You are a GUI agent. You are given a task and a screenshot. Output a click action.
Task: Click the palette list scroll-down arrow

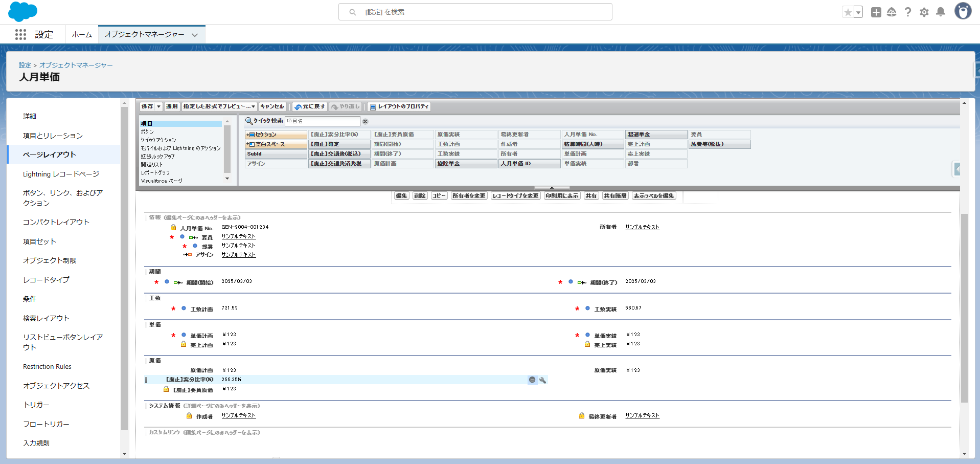point(227,179)
